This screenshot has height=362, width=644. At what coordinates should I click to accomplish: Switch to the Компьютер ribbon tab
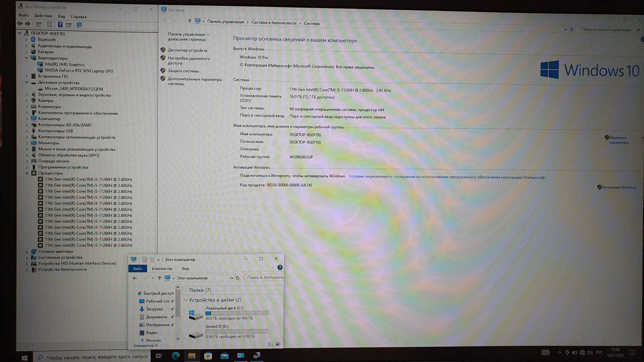pos(162,269)
